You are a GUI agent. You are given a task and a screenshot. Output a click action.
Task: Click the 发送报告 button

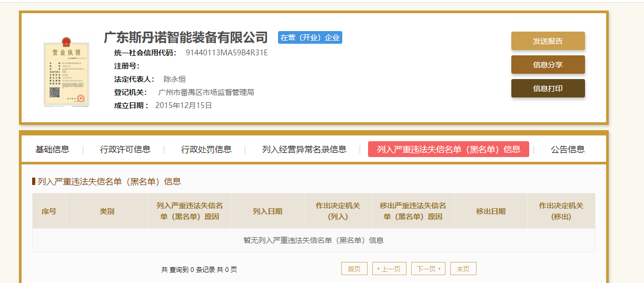(x=548, y=41)
